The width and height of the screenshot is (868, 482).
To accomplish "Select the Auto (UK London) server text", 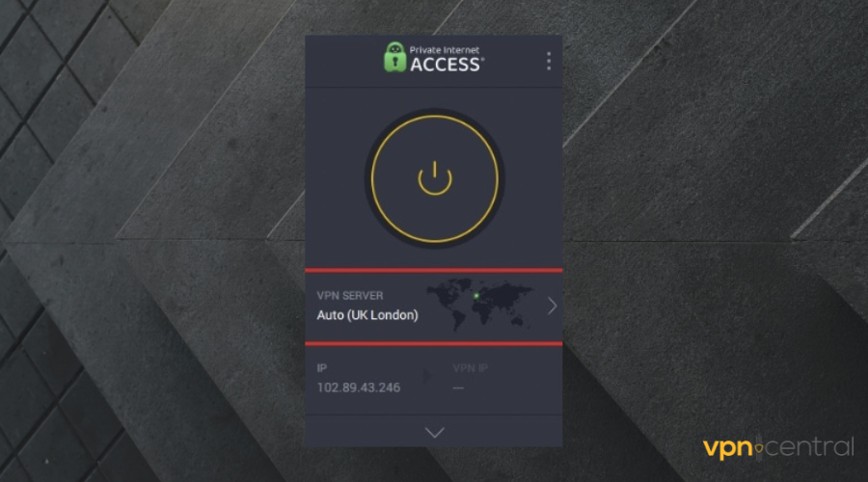I will (x=367, y=315).
